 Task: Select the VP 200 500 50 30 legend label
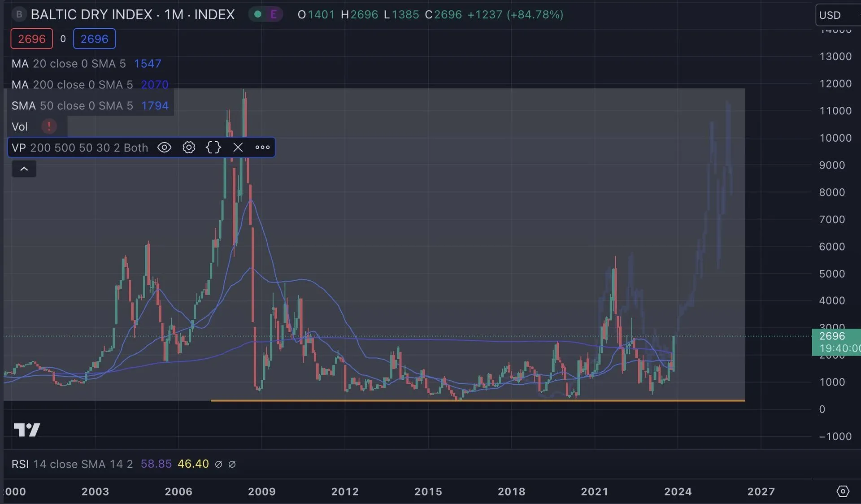click(x=80, y=148)
